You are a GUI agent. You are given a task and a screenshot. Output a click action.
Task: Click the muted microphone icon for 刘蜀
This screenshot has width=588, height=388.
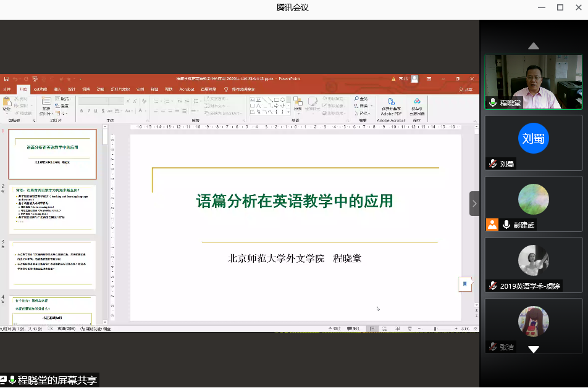pos(493,164)
